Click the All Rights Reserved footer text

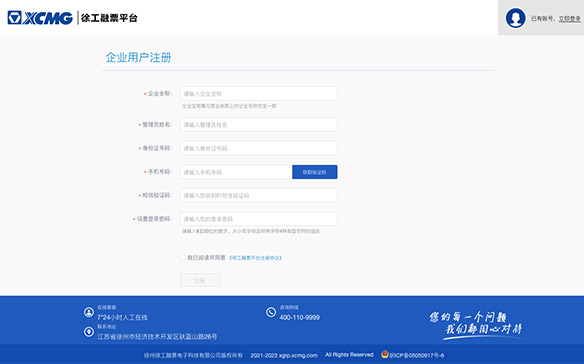(349, 355)
